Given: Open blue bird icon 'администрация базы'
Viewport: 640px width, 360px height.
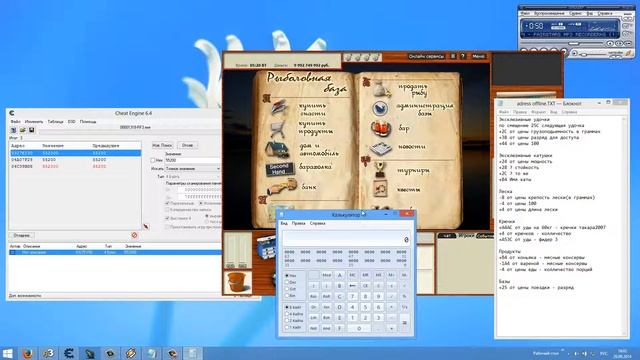Looking at the screenshot, I should point(380,109).
